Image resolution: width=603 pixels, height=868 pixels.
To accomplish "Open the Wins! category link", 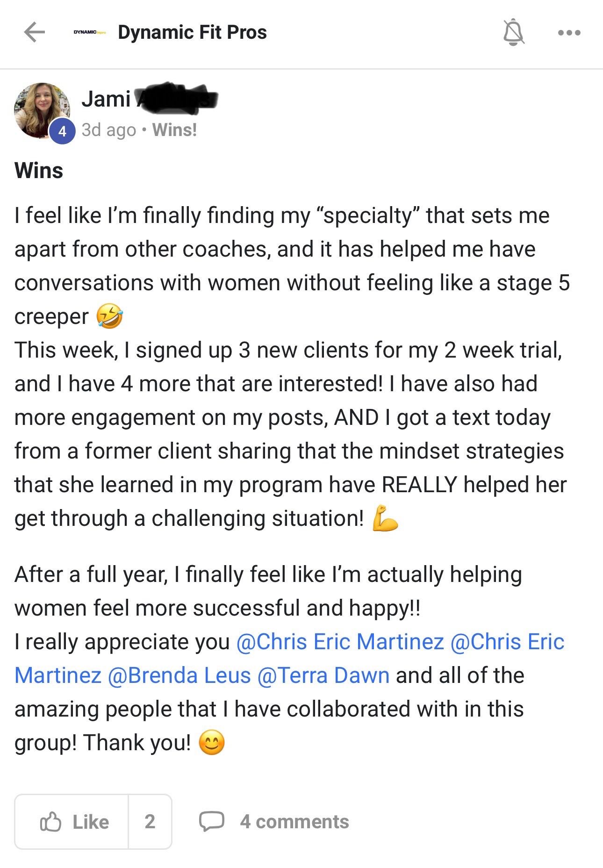I will coord(174,130).
